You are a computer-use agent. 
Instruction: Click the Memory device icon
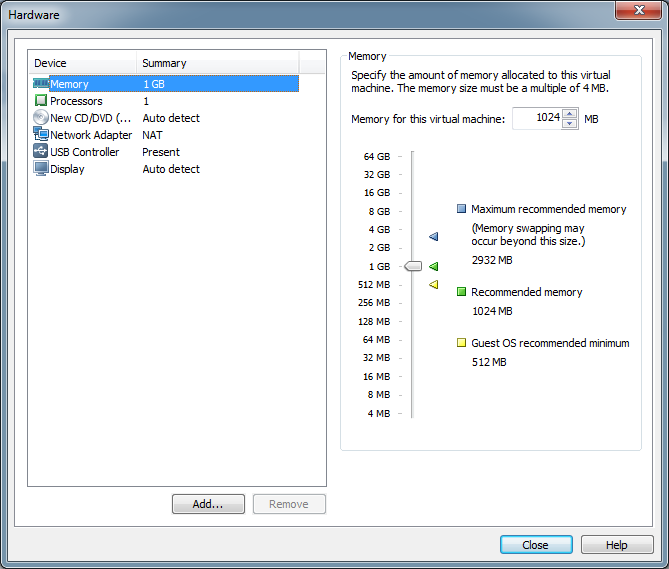coord(41,84)
